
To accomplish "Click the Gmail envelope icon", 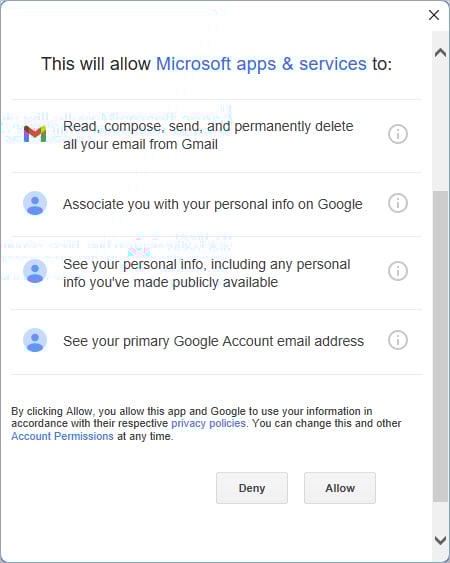I will point(35,134).
